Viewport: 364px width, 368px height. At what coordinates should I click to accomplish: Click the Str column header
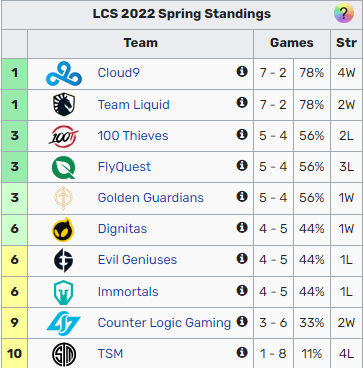(346, 43)
